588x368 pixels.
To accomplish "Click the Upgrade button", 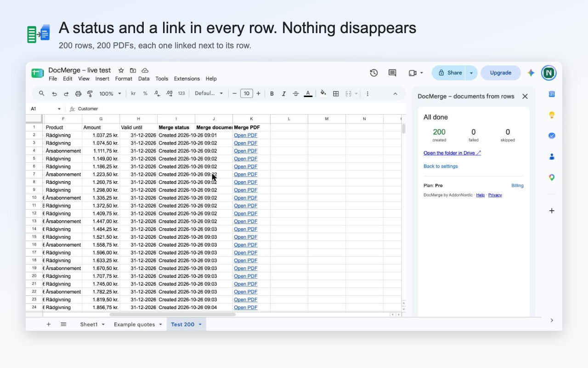I will click(x=501, y=73).
